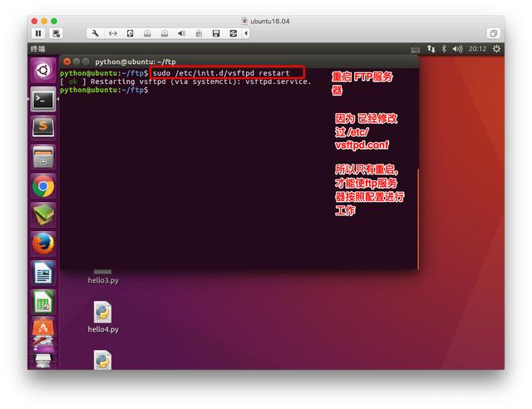Collapse the device toolbar with arrow
Screen dimensions: 532x409
point(246,33)
